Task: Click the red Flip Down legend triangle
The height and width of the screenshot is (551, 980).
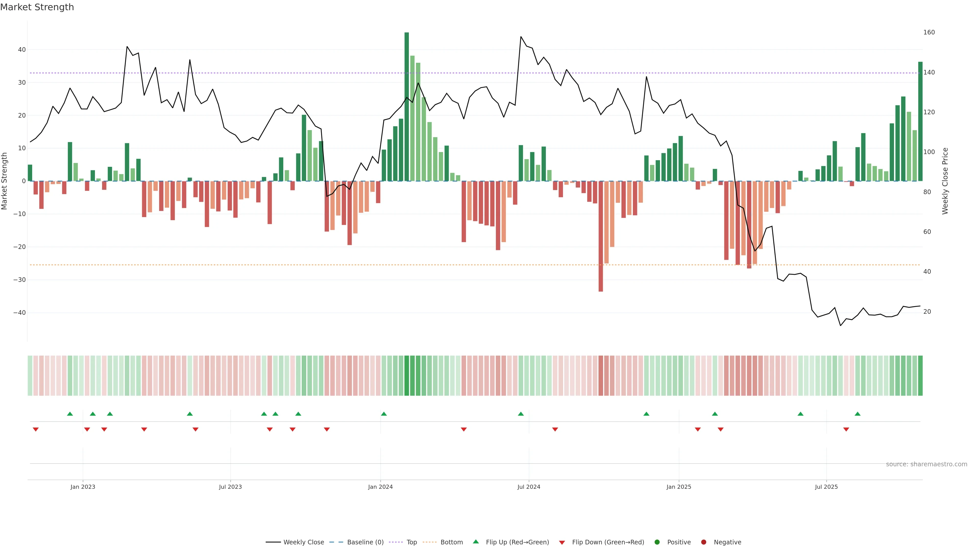Action: pyautogui.click(x=562, y=543)
